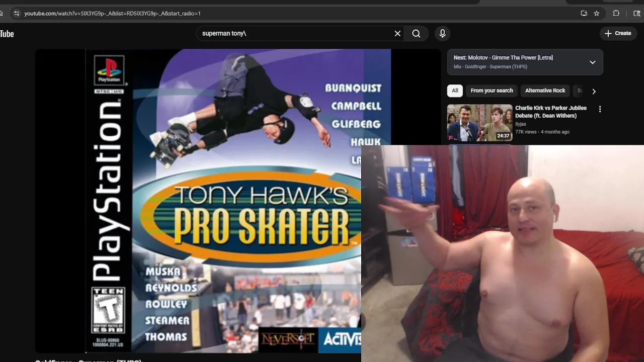This screenshot has width=644, height=362.
Task: Select the All filter chip
Action: point(455,91)
